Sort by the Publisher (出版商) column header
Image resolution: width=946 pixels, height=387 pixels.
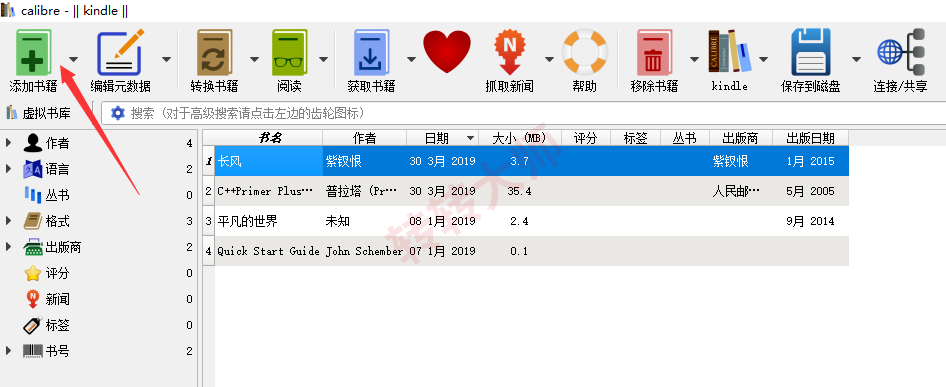pos(741,138)
